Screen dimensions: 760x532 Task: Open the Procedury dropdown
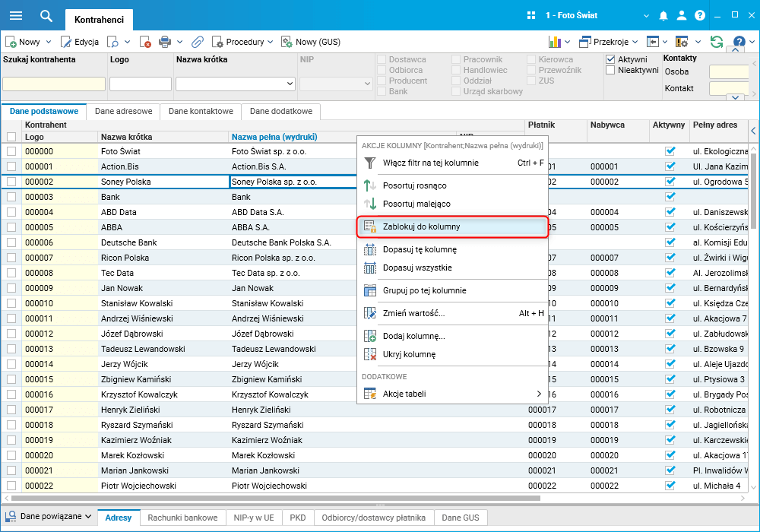tap(243, 42)
